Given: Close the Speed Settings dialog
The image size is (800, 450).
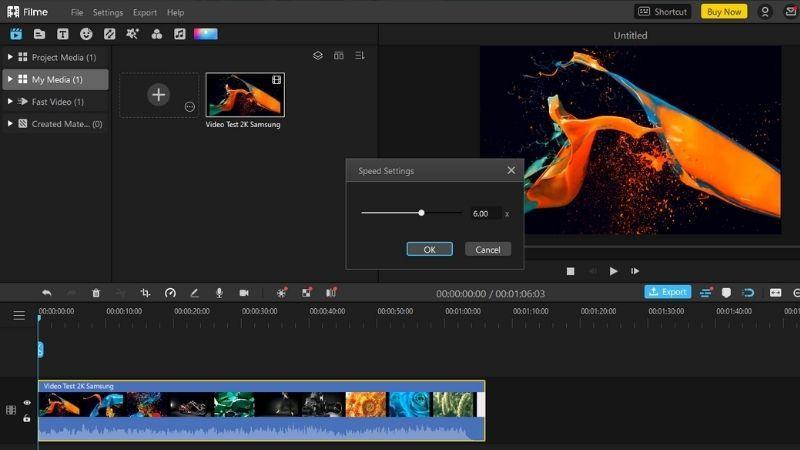Looking at the screenshot, I should click(x=511, y=170).
